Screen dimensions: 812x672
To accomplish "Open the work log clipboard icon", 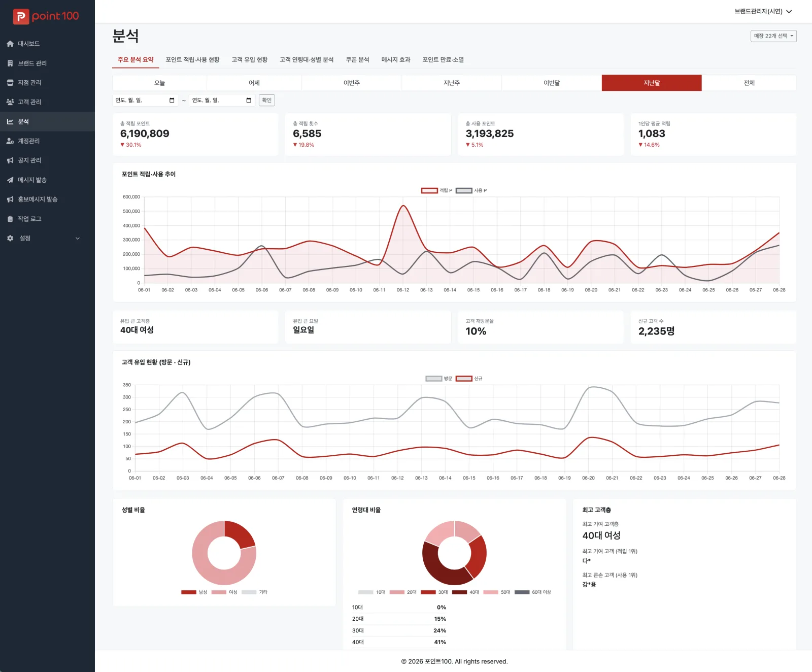I will [x=10, y=219].
